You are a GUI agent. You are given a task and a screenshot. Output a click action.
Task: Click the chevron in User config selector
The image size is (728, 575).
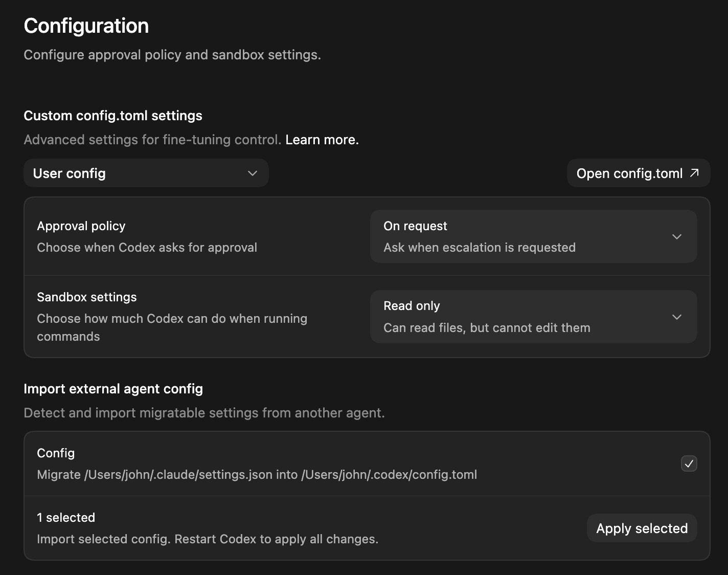click(x=252, y=173)
